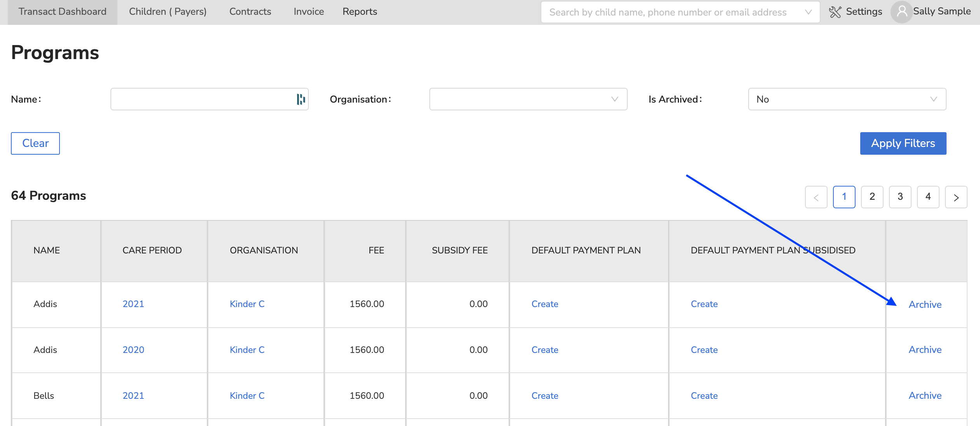Archive the Addis 2021 program
Viewport: 980px width, 426px height.
(925, 305)
